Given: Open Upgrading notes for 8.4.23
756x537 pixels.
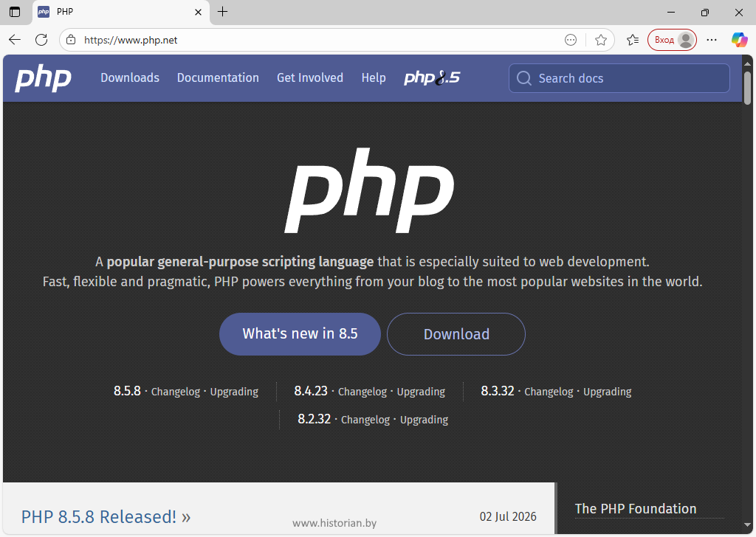Looking at the screenshot, I should click(x=421, y=392).
